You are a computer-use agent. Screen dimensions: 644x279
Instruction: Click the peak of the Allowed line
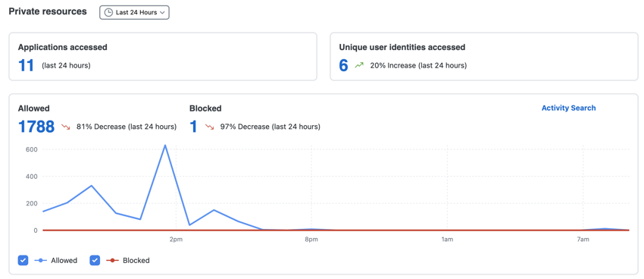(x=165, y=145)
